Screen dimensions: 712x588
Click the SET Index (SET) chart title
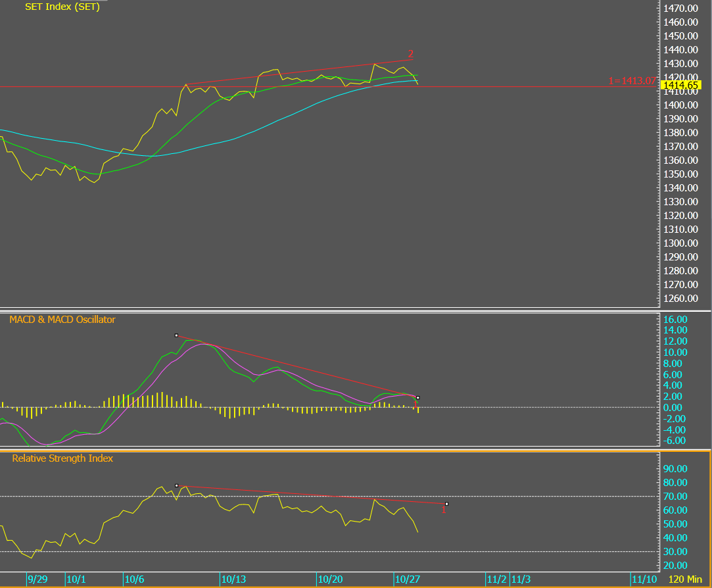click(62, 7)
